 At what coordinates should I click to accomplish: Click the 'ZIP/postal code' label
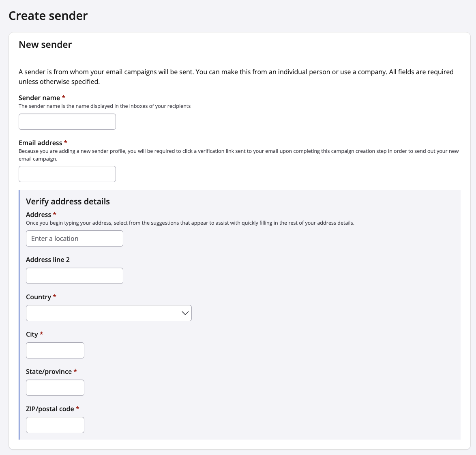pyautogui.click(x=50, y=409)
